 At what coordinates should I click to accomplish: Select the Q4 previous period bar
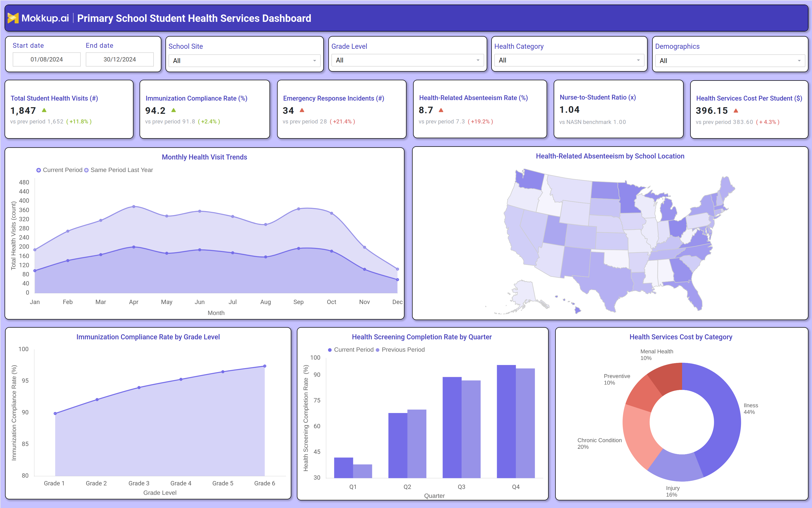pyautogui.click(x=525, y=423)
